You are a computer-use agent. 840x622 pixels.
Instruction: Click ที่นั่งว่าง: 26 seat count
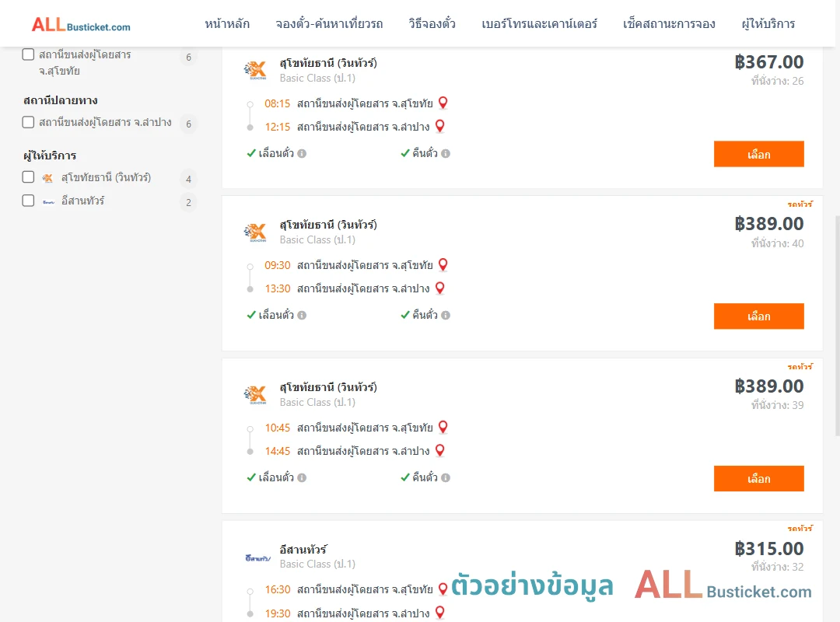777,82
